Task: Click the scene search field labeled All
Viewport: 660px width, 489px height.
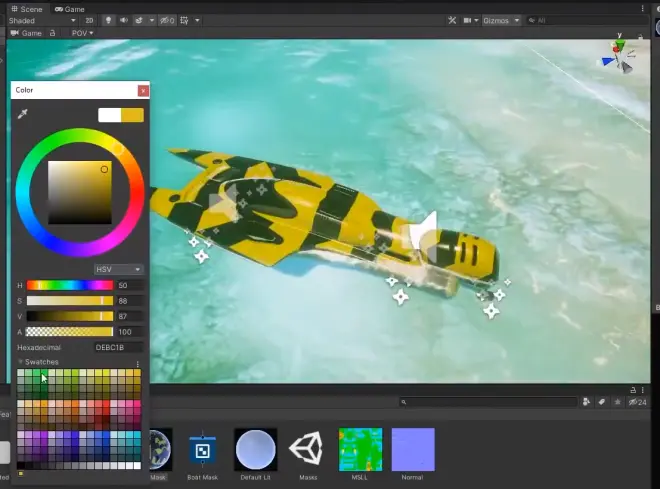Action: click(587, 20)
